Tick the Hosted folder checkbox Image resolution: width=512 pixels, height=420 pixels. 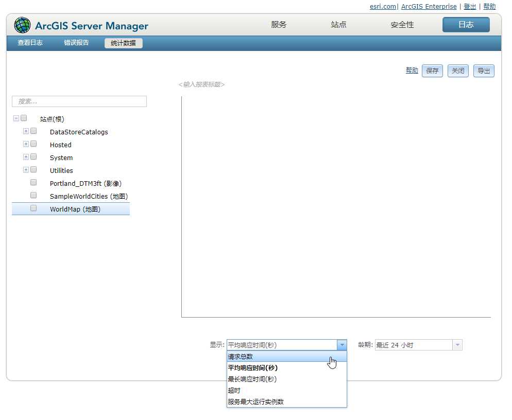[33, 144]
